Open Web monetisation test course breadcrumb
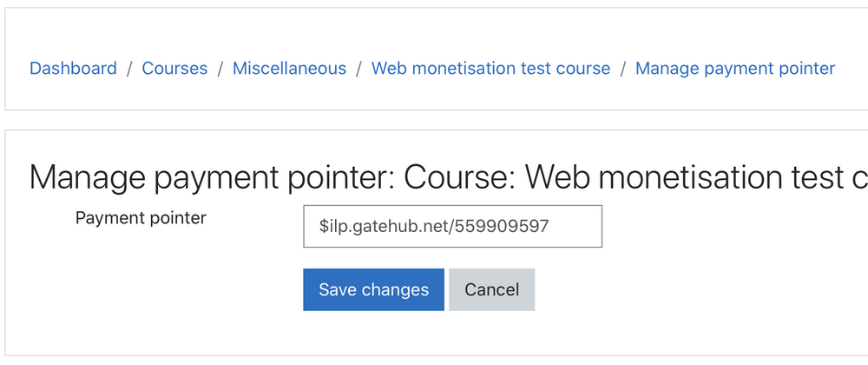 (490, 69)
